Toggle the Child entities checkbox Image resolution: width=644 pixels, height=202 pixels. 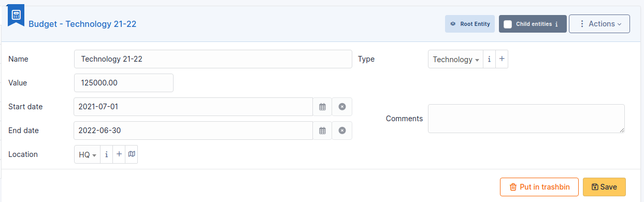[508, 24]
